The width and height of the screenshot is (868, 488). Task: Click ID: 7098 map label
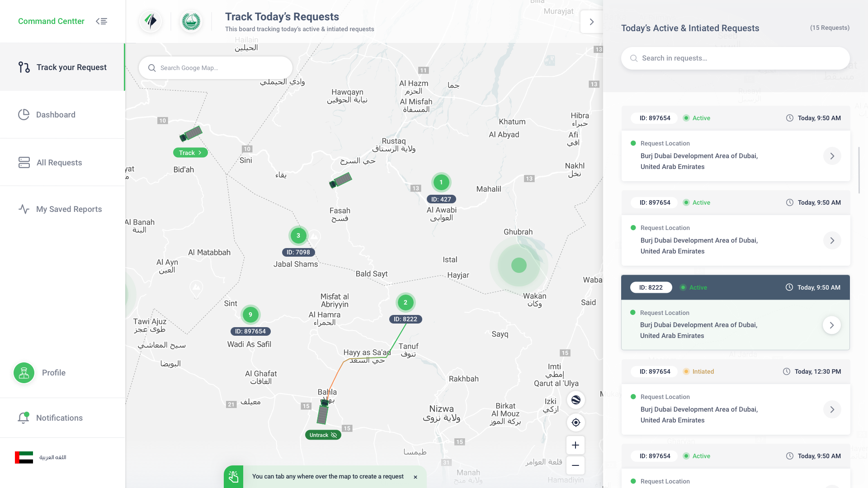tap(298, 252)
